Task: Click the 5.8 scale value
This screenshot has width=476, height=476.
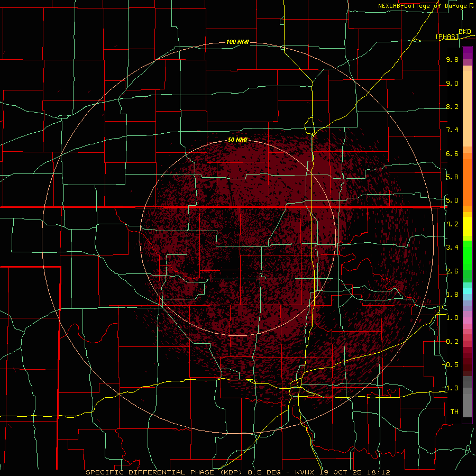Action: click(x=452, y=177)
